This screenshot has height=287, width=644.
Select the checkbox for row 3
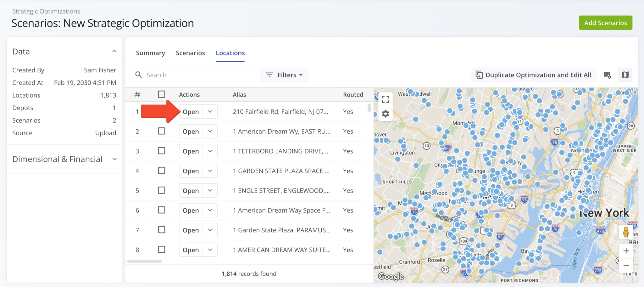162,151
